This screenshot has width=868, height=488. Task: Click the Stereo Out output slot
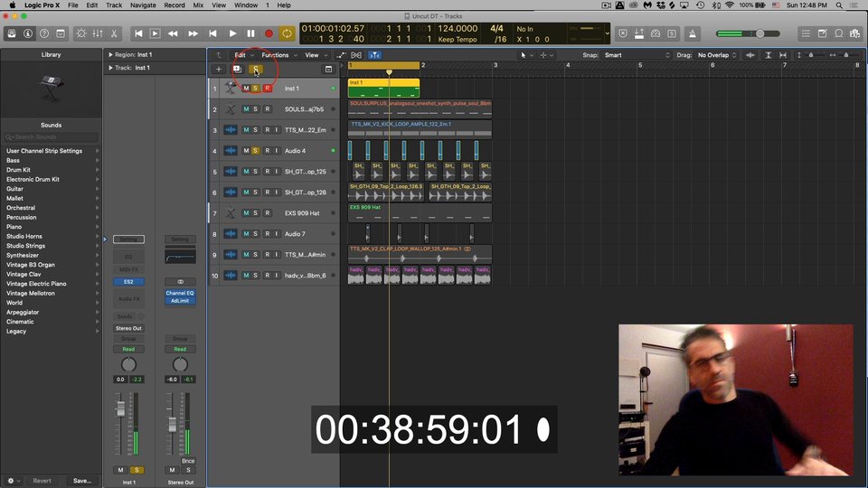point(128,328)
